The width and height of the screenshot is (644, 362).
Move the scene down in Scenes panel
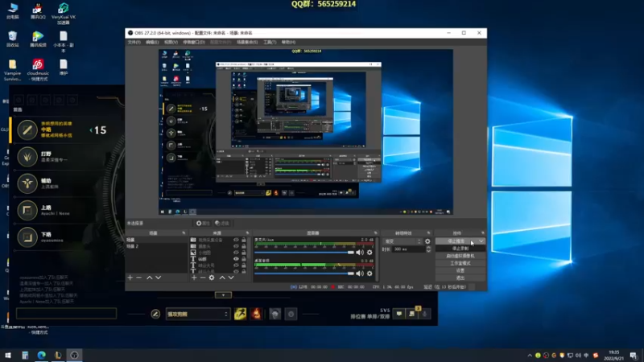[158, 278]
